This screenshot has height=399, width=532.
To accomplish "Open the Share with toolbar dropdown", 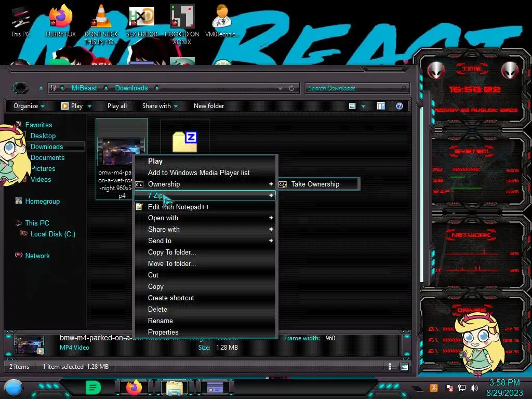I will [x=160, y=106].
